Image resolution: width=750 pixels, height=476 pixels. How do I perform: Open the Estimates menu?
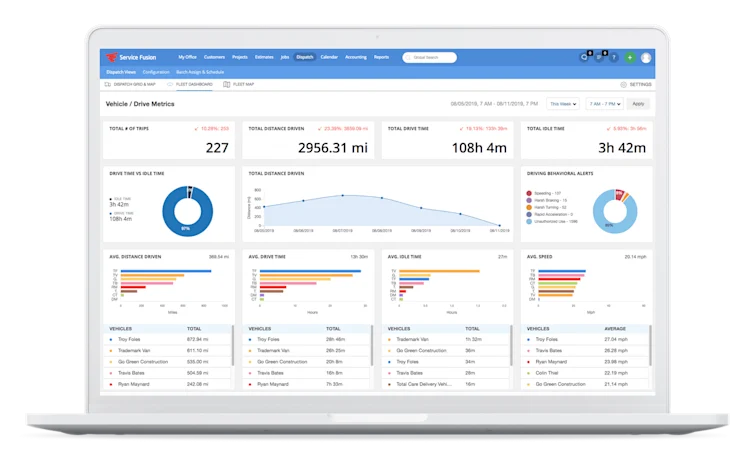point(264,57)
